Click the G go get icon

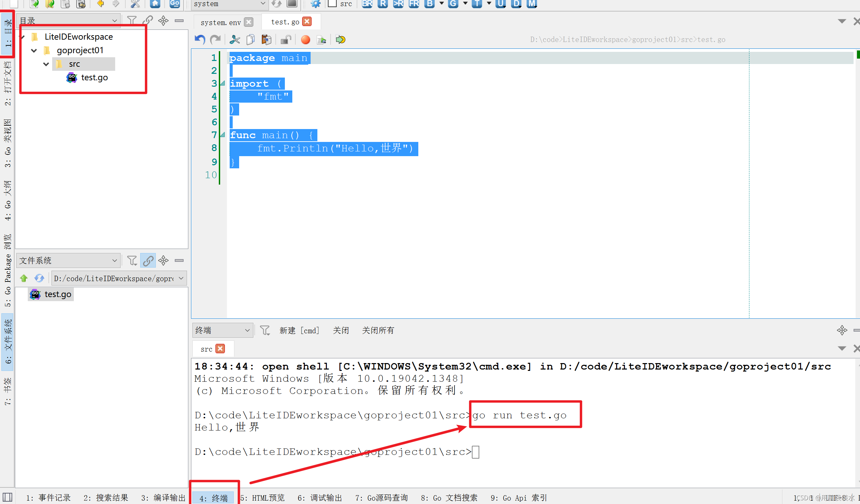(453, 4)
